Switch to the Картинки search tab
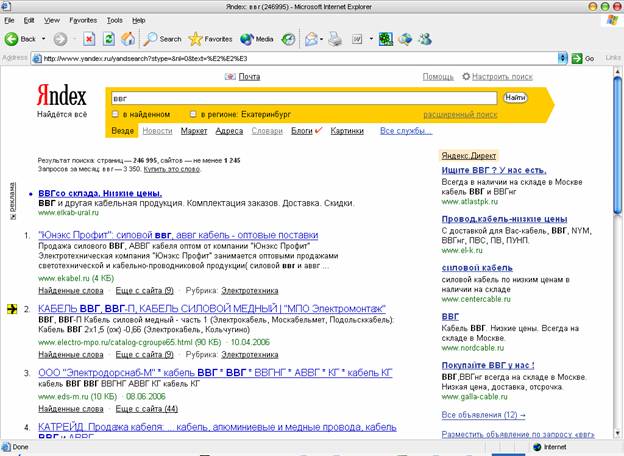The width and height of the screenshot is (624, 456). click(347, 131)
